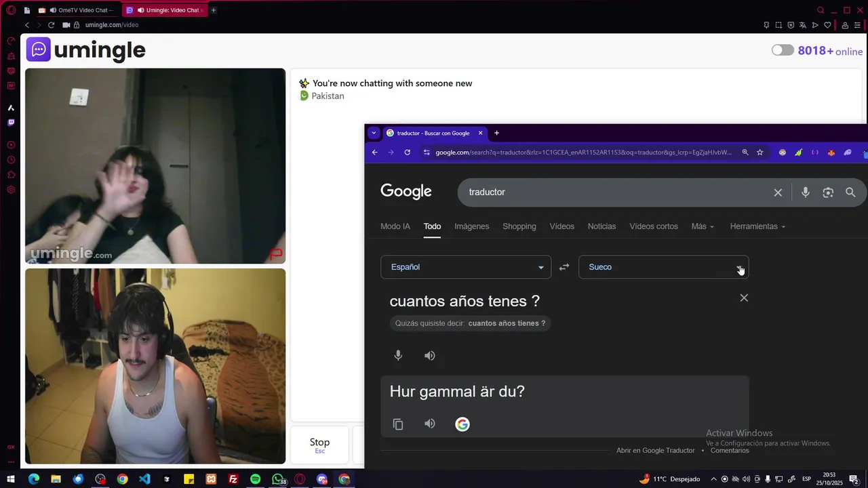Open Spotify from the taskbar
This screenshot has height=488, width=868.
coord(255,479)
